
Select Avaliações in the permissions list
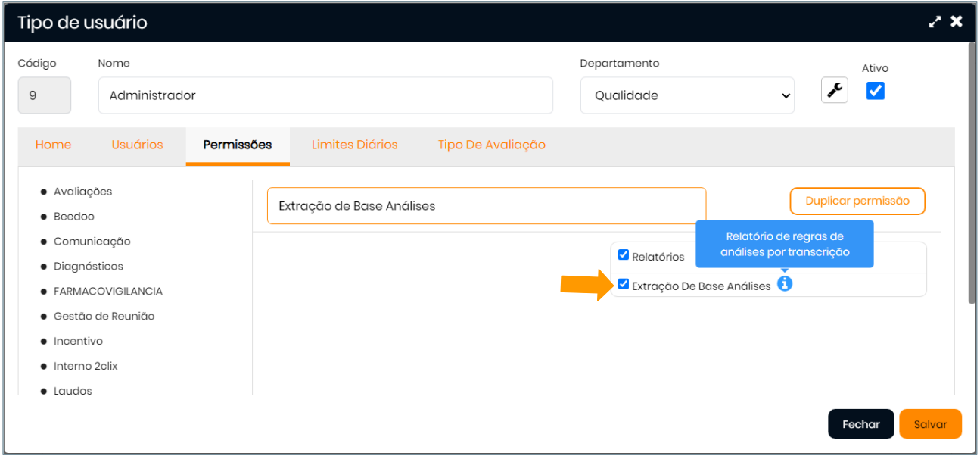coord(82,192)
